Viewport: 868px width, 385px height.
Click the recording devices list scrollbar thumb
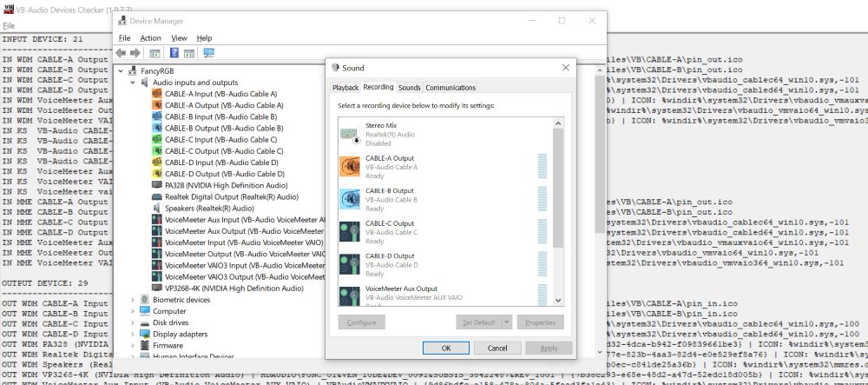coord(558,189)
